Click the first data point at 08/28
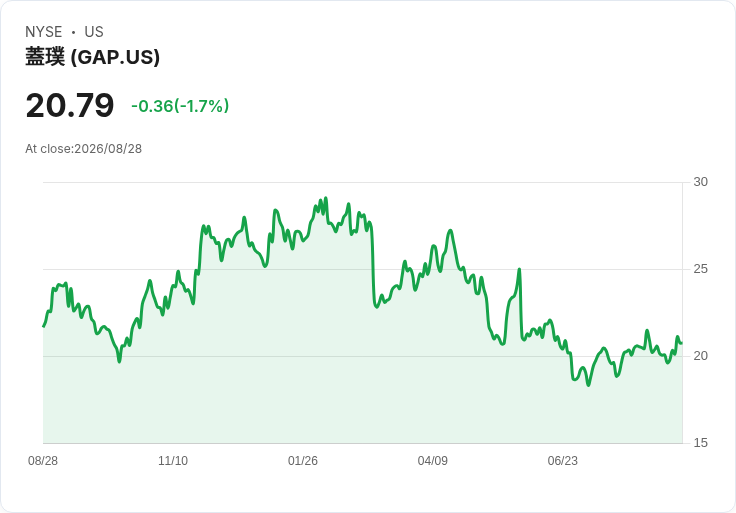736x513 pixels. click(44, 326)
